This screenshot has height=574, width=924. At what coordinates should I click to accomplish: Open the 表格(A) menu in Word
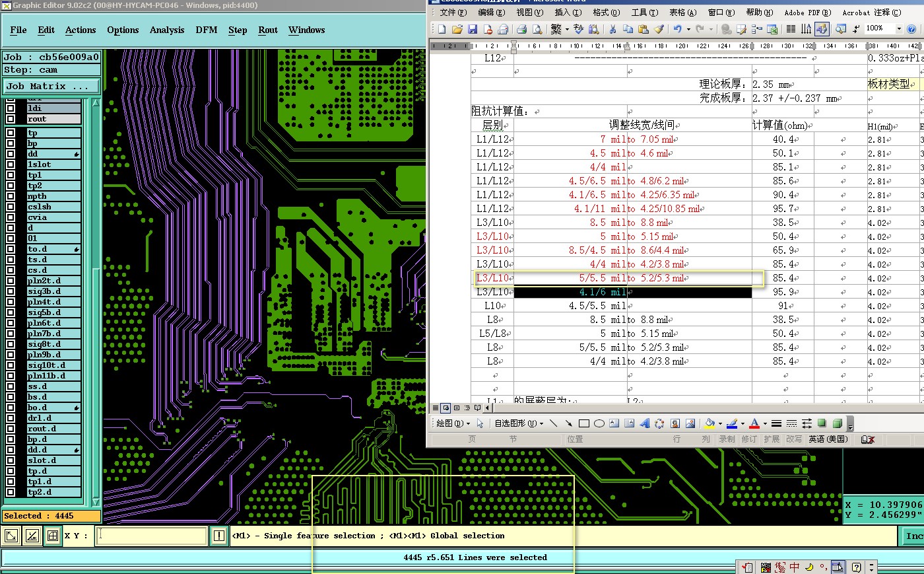tap(683, 12)
